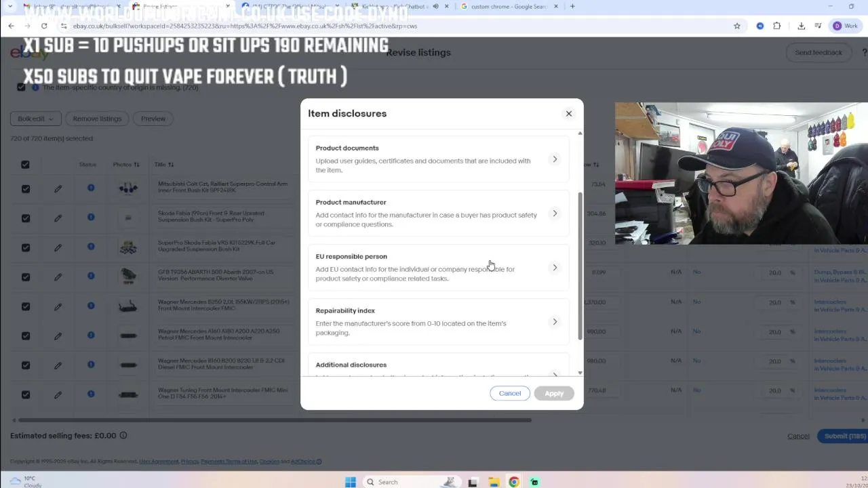
Task: Edit the Mitsubishi Colt Czt listing pencil icon
Action: coord(58,188)
